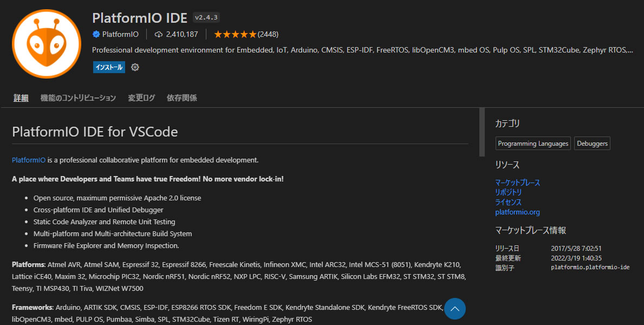Screen dimensions: 644x325
Task: Open the リポジトリ resource link
Action: pyautogui.click(x=509, y=192)
